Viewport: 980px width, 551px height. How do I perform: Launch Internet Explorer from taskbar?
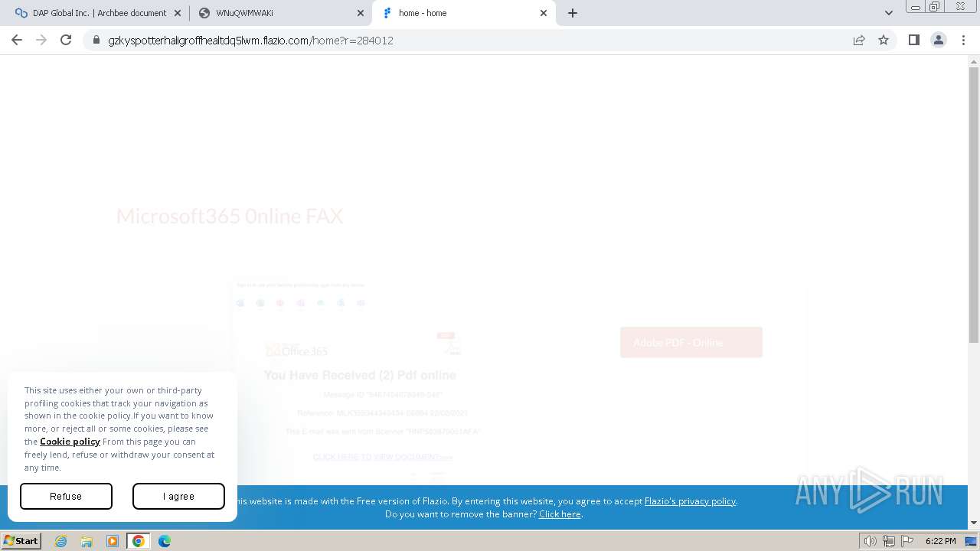(x=61, y=541)
